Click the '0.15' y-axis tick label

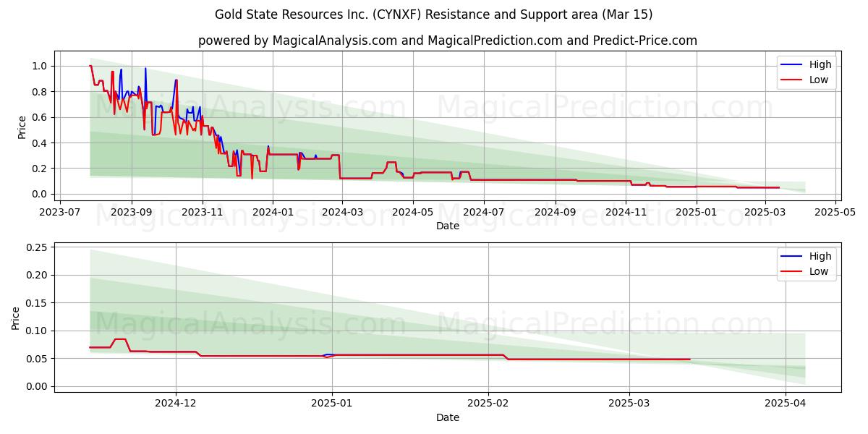(38, 303)
